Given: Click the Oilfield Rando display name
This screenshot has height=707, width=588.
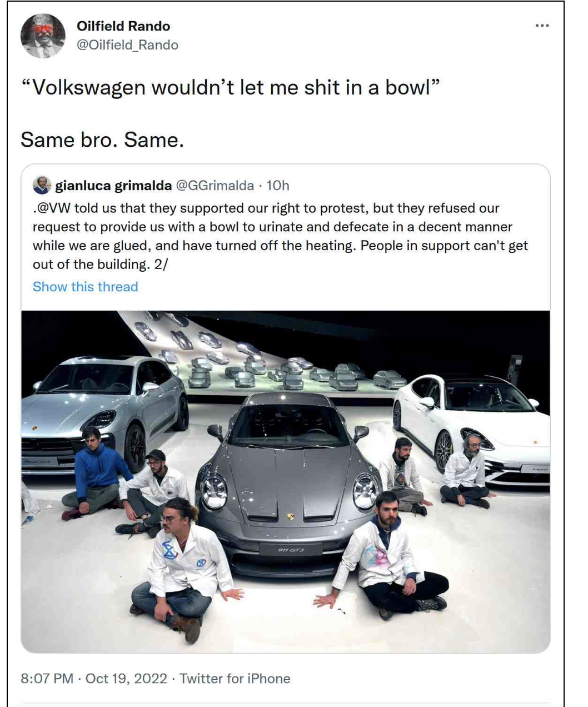Looking at the screenshot, I should (123, 26).
